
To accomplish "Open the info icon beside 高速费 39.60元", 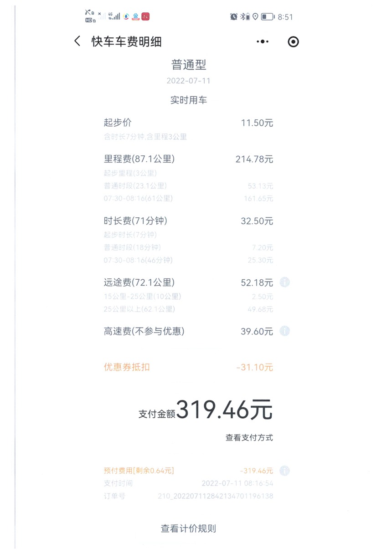I will [284, 331].
